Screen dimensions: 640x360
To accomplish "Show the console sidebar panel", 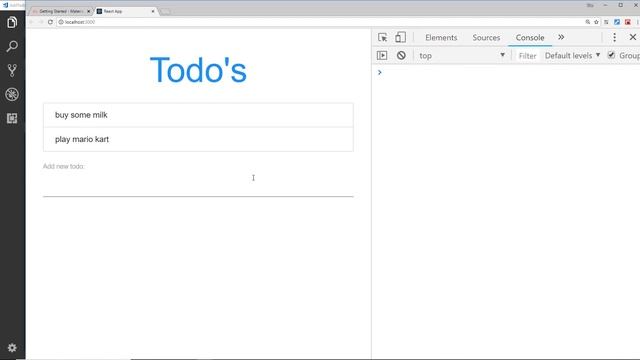I will click(382, 56).
